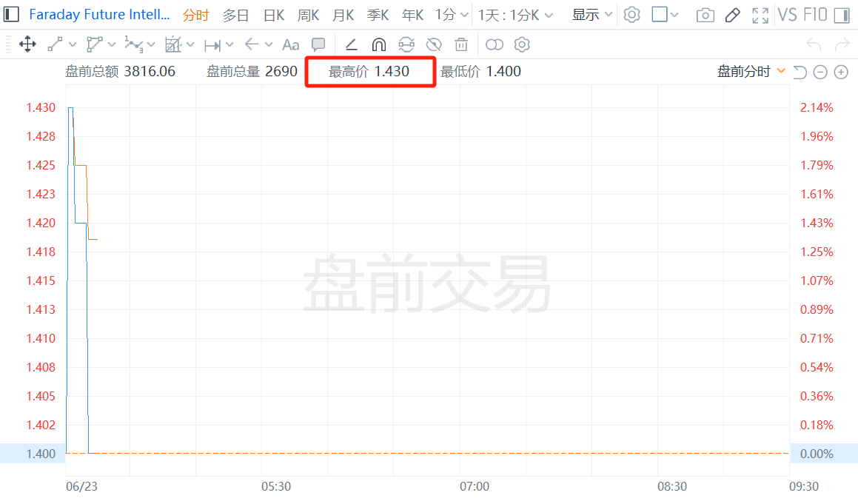The width and height of the screenshot is (858, 504).
Task: Open the 1天 : 1分K range dropdown
Action: pos(515,16)
